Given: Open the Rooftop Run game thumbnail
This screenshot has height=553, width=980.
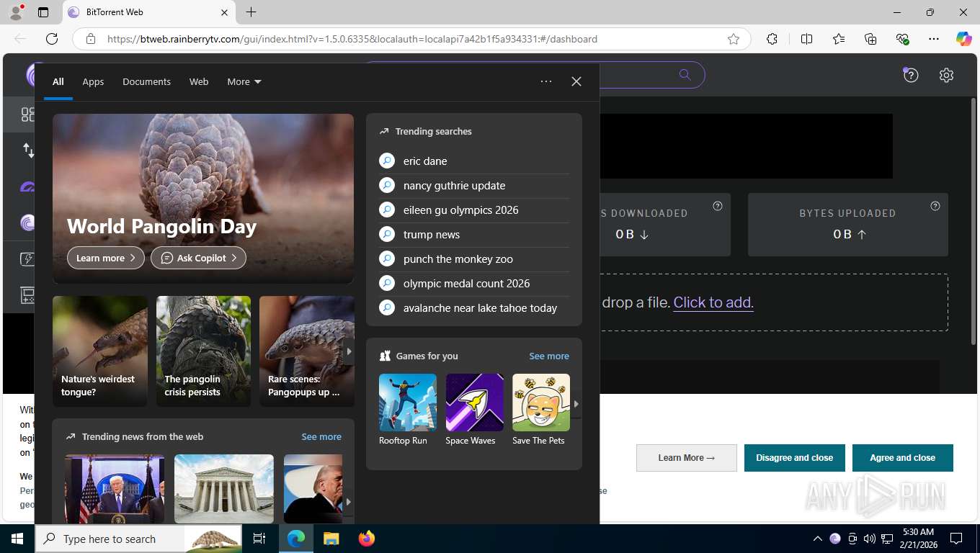Looking at the screenshot, I should tap(408, 403).
